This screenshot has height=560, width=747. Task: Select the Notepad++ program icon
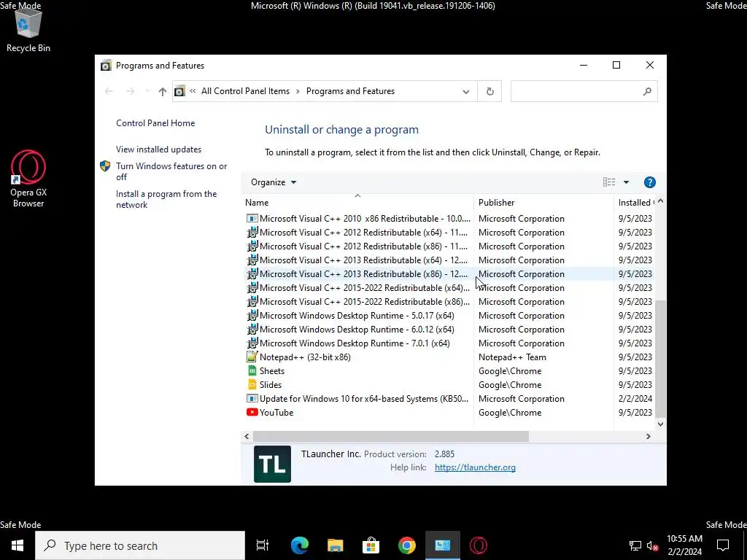252,357
